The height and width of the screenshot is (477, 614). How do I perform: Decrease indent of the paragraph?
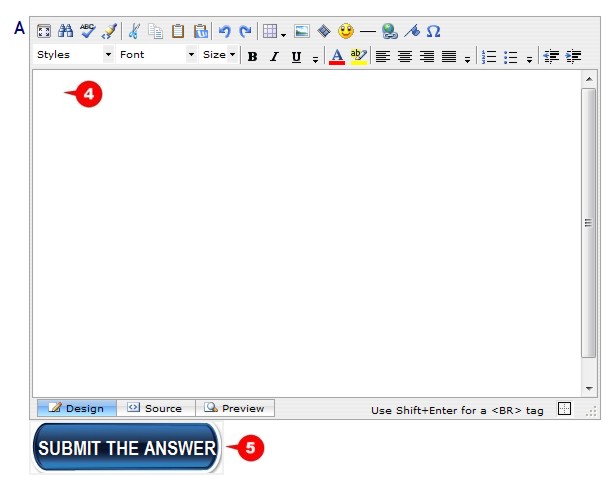coord(551,57)
